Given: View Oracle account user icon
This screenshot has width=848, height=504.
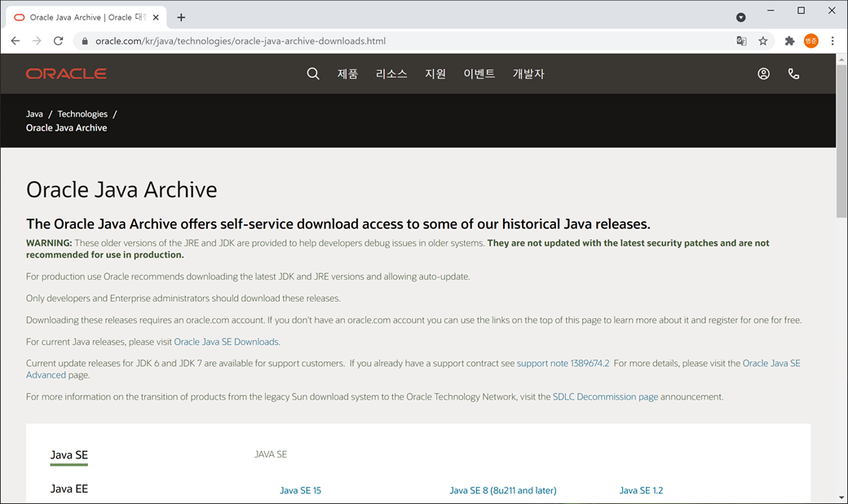Looking at the screenshot, I should [763, 73].
